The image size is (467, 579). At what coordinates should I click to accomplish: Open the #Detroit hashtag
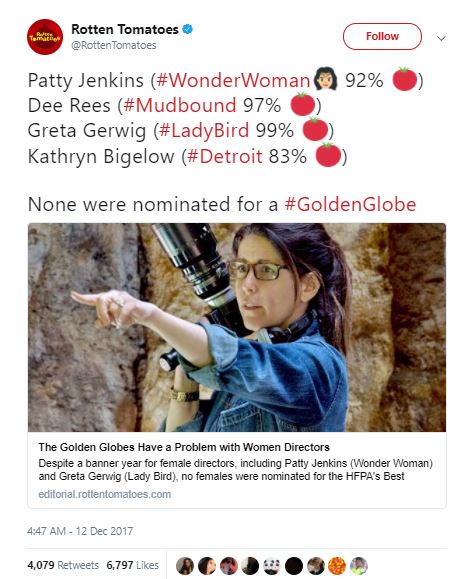tap(224, 156)
